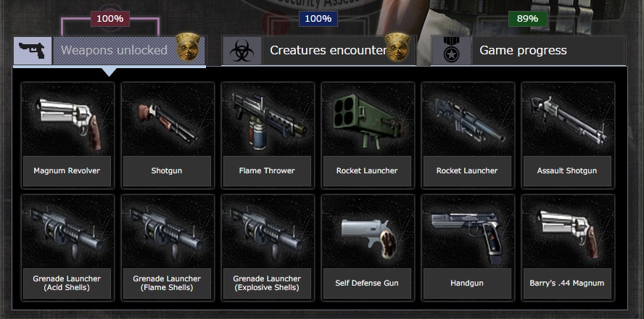
Task: Select Grenade Launcher with Acid Shells
Action: 67,247
